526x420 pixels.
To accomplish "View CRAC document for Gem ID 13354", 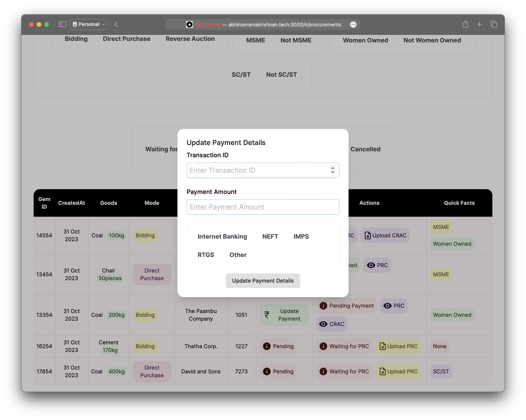I will (332, 324).
